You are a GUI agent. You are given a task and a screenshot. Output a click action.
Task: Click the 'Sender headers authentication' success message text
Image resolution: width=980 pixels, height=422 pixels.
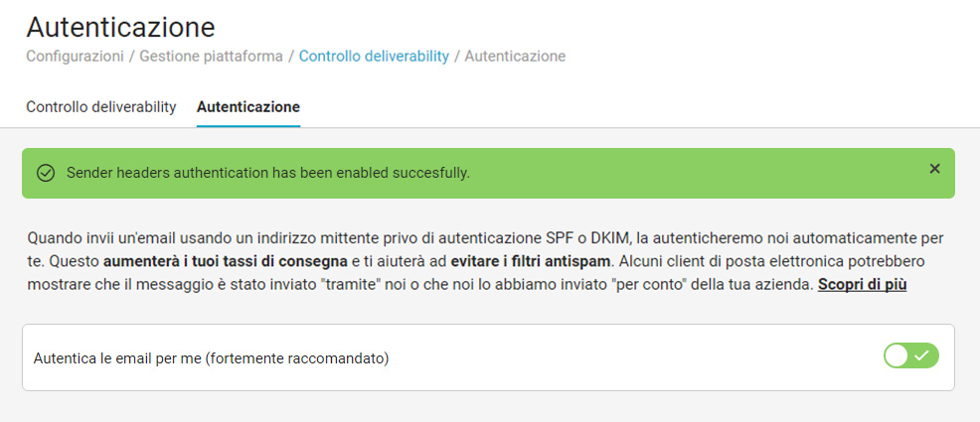coord(267,173)
